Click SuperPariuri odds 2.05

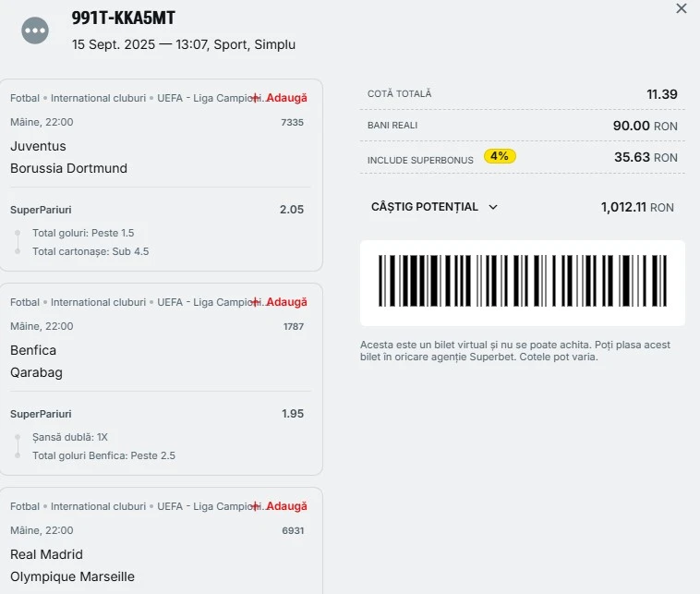[292, 210]
